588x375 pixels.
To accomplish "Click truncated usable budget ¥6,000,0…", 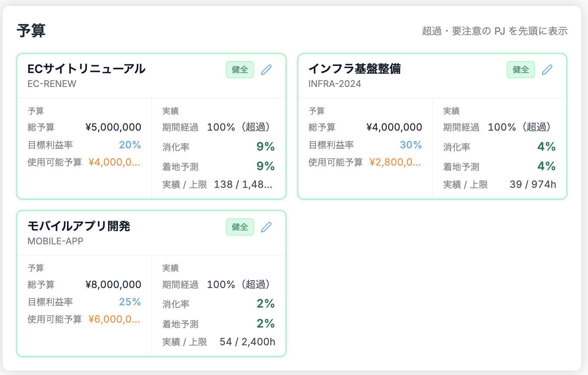I will [114, 319].
